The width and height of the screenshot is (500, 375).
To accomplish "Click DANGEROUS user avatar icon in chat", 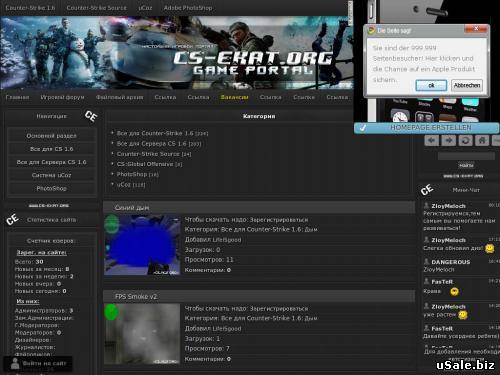I will click(426, 262).
